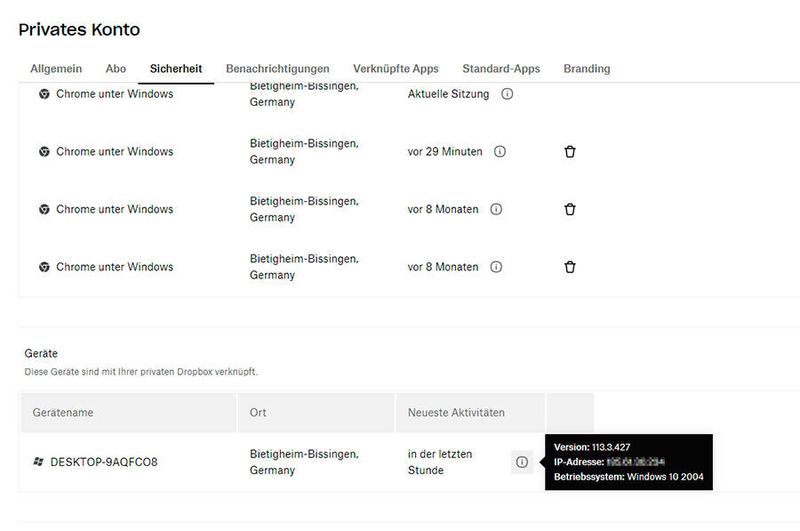Image resolution: width=800 pixels, height=531 pixels.
Task: Switch to the Branding tab
Action: [587, 69]
